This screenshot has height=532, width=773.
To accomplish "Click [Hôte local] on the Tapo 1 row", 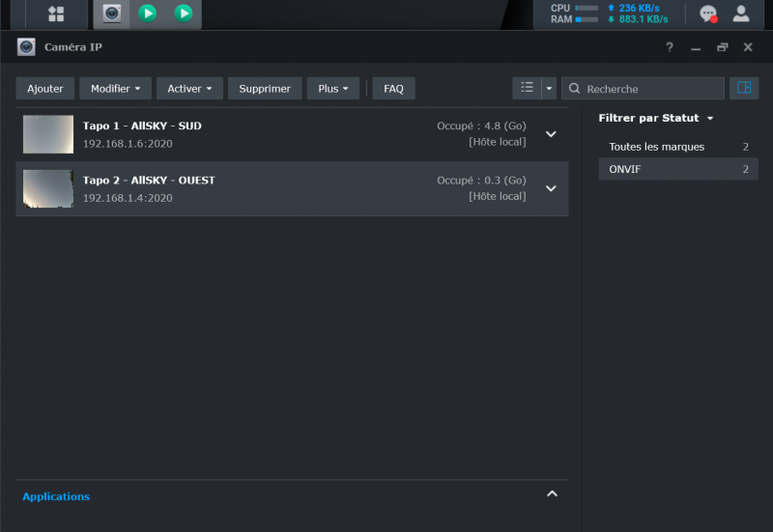I will (x=497, y=142).
